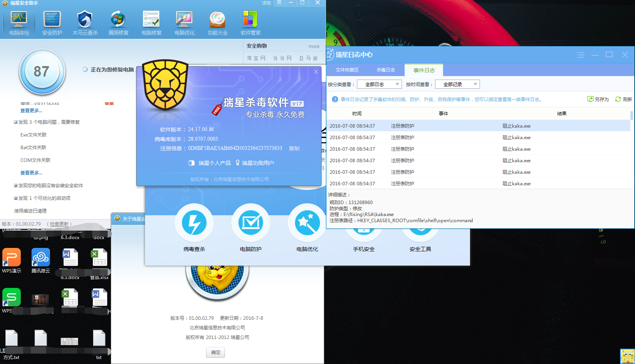Select the Exe文件关联 issue
This screenshot has height=364, width=635.
(33, 135)
